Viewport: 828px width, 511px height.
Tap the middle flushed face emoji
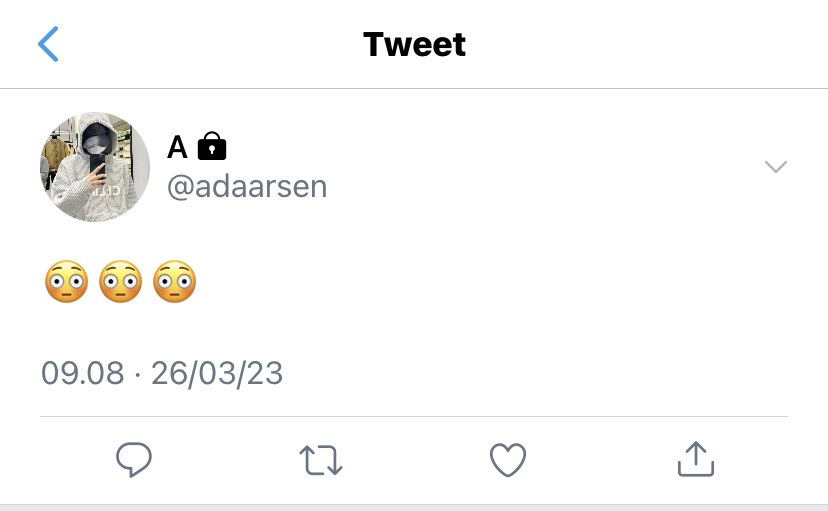[x=120, y=281]
